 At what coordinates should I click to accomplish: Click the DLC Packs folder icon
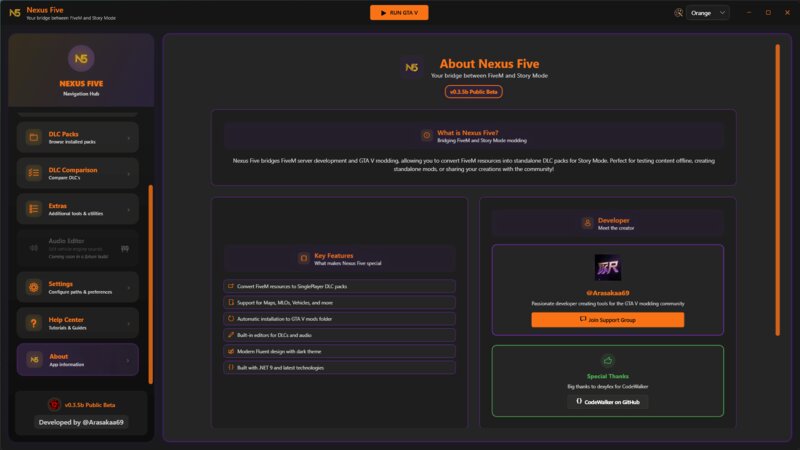33,136
